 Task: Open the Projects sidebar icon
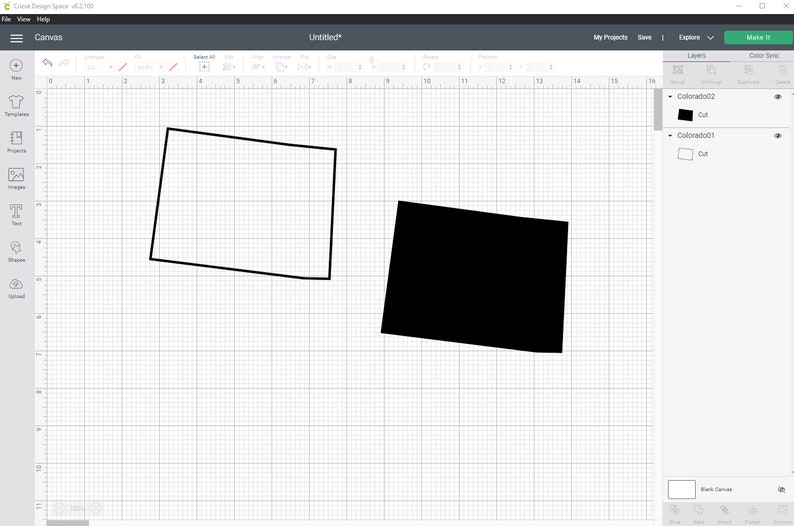pos(16,142)
